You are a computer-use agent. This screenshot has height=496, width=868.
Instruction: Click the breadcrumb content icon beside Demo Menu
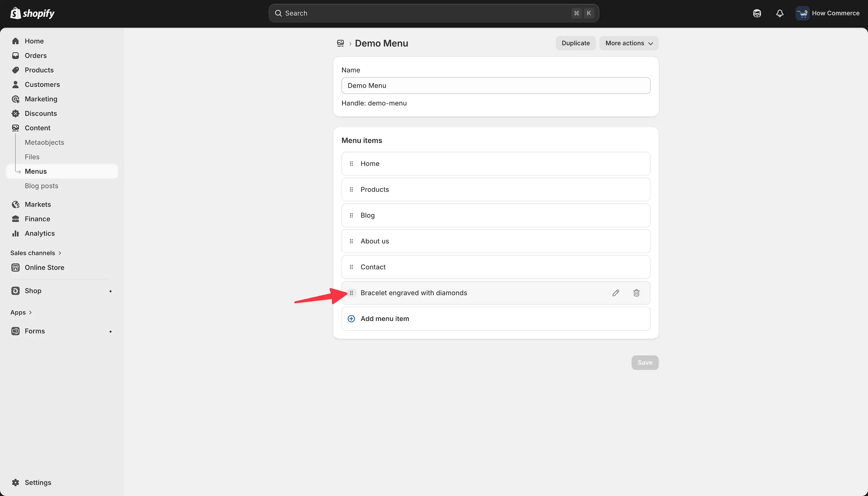(340, 43)
